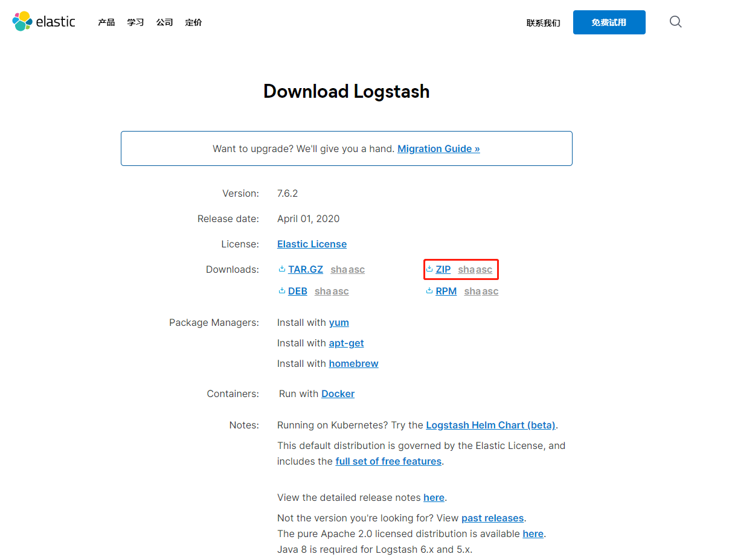Open the 学习 menu item
Screen dimensions: 729x560
(135, 22)
